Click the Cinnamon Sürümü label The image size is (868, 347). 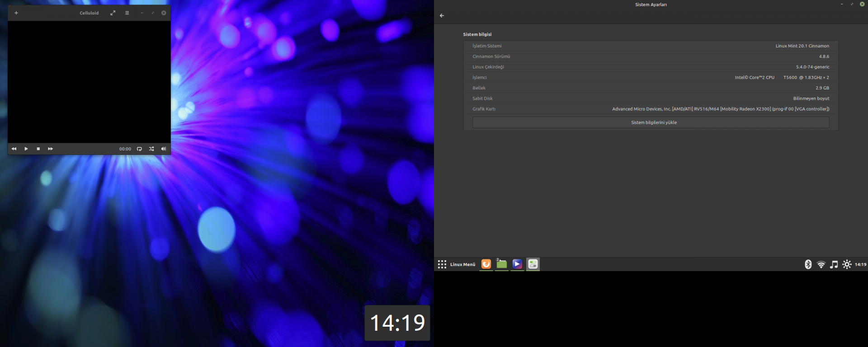click(x=491, y=56)
